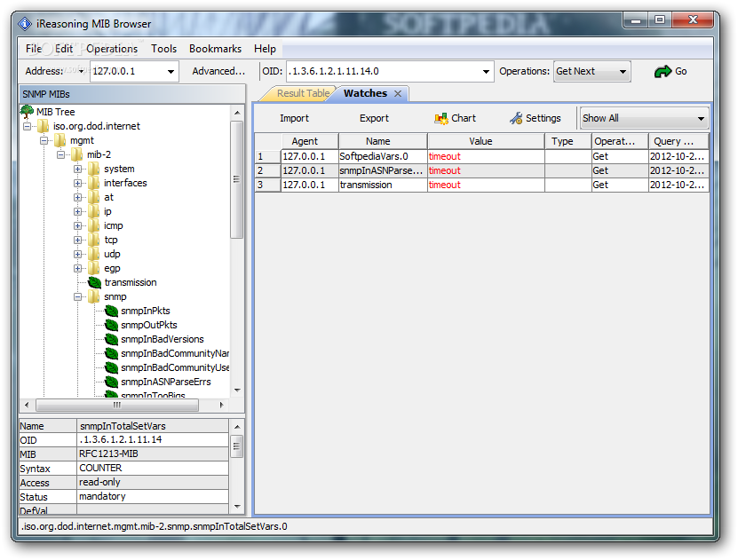Expand the ip node
Viewport: 738px width, 560px height.
point(77,211)
